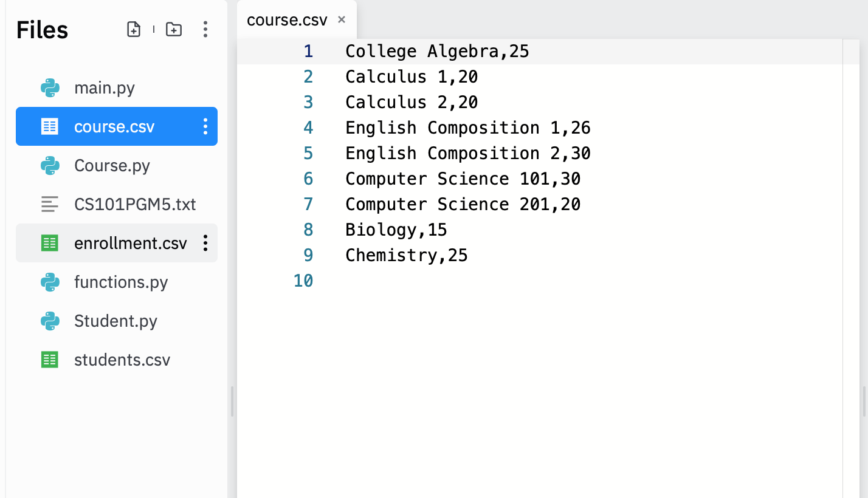This screenshot has height=498, width=868.
Task: Close the course.csv tab
Action: pos(341,19)
